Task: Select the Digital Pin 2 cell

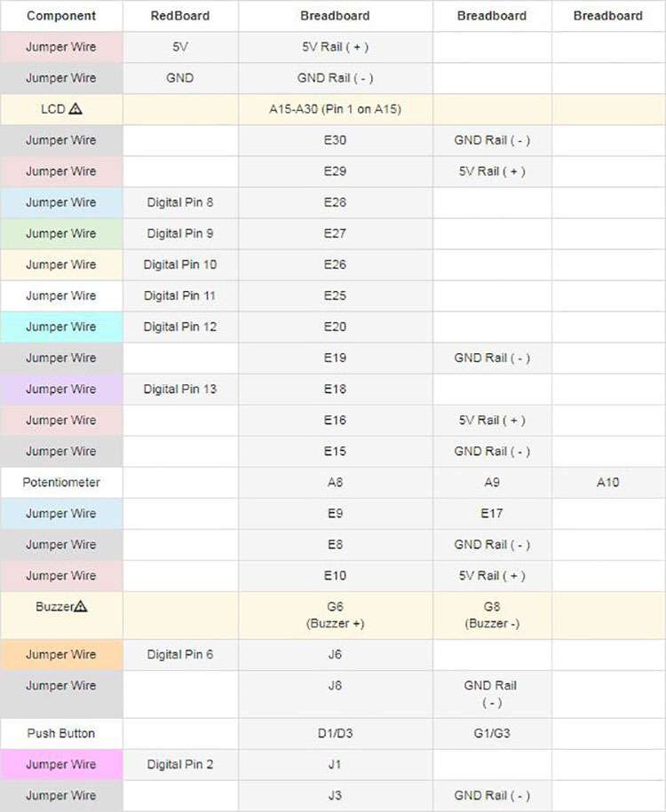Action: (180, 764)
